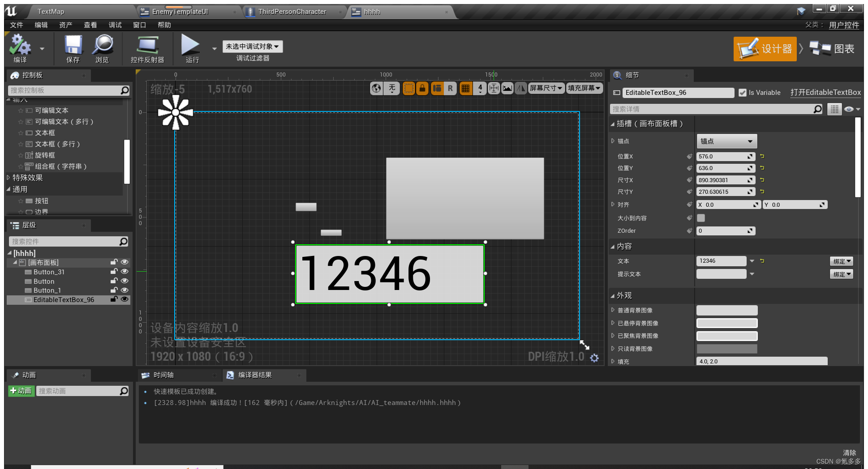This screenshot has width=868, height=469.
Task: Toggle the Is Variable checkbox
Action: (x=743, y=93)
